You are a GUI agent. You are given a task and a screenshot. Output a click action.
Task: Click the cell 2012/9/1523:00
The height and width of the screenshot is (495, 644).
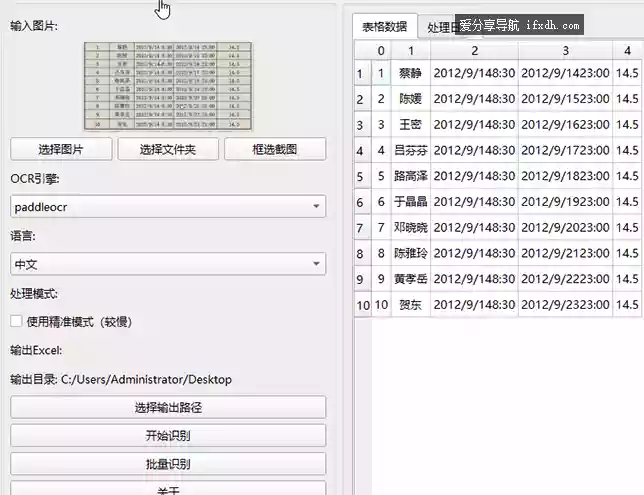(566, 99)
